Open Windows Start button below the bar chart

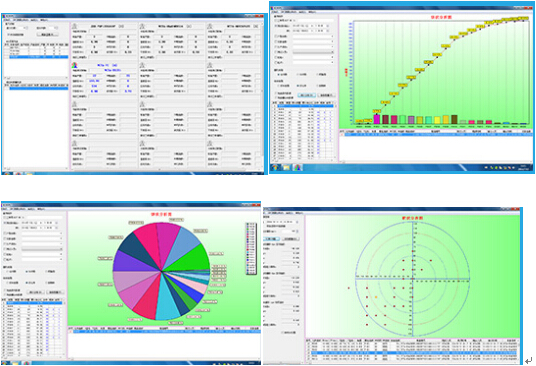(x=276, y=167)
